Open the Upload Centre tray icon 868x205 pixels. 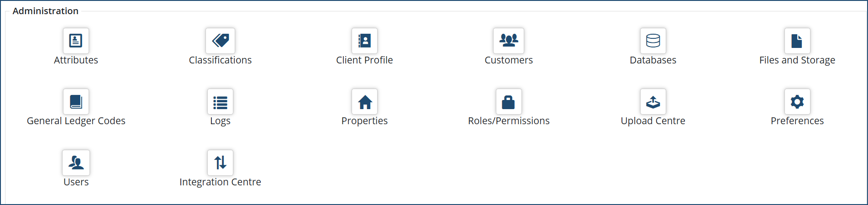(653, 101)
